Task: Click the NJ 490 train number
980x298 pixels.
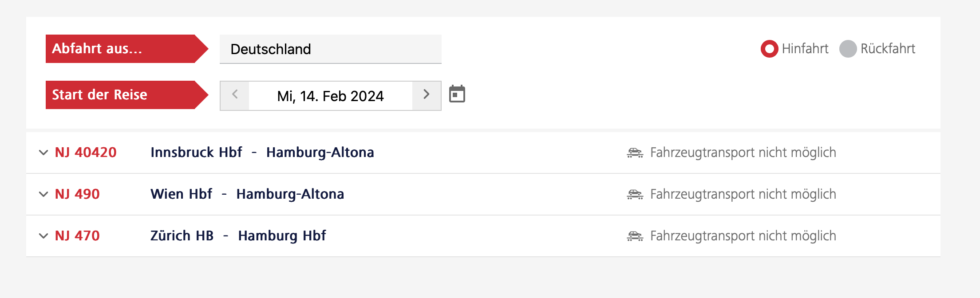Action: (77, 194)
